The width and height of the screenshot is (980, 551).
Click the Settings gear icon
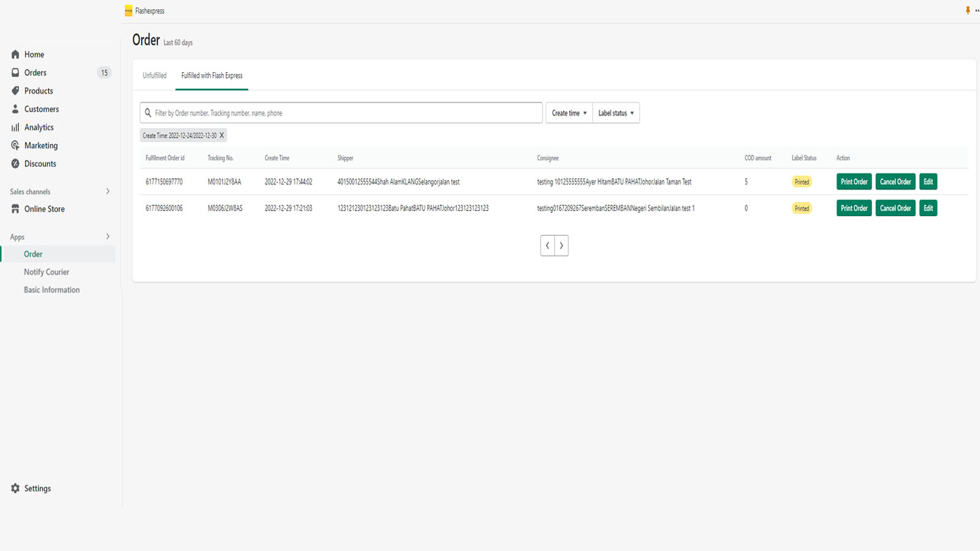coord(15,488)
